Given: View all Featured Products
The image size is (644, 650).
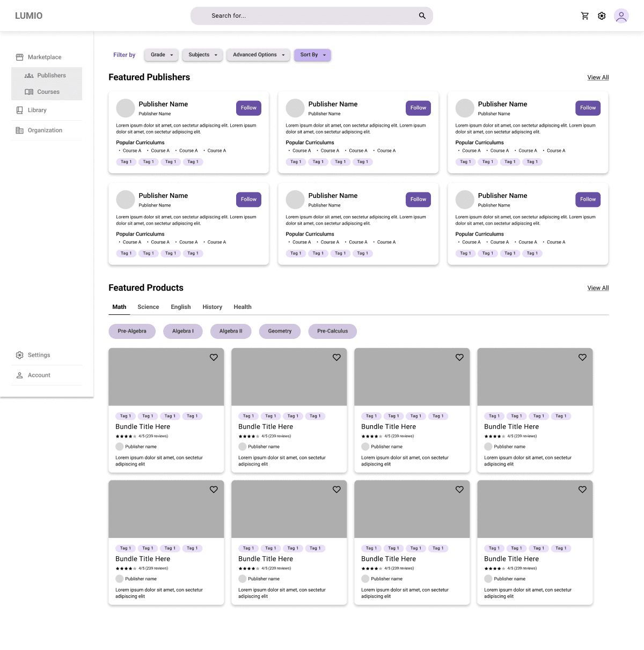Looking at the screenshot, I should click(x=598, y=288).
